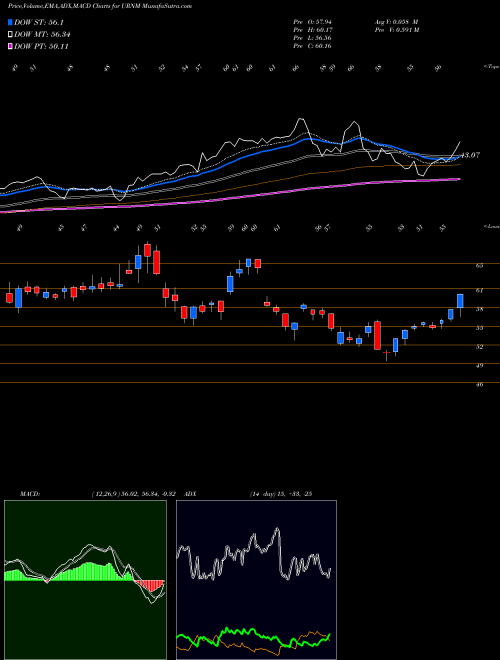500x660 pixels.
Task: Click the 49 price axis label
Action: pos(479,365)
